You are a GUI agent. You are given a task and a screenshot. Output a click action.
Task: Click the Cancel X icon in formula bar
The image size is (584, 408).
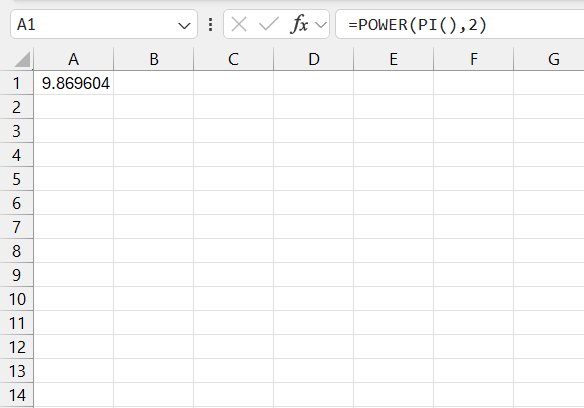point(239,25)
